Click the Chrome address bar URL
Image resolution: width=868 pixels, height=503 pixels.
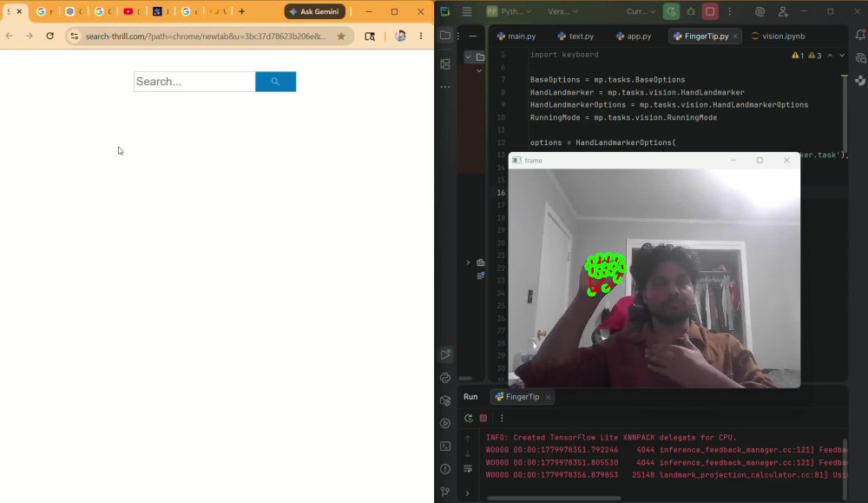click(206, 36)
